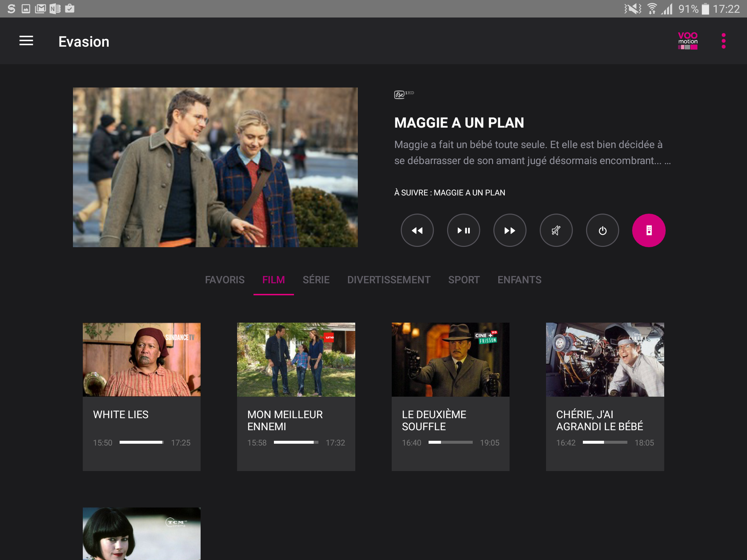Click Le Deuxième Souffle progress bar
This screenshot has height=560, width=747.
click(x=450, y=442)
